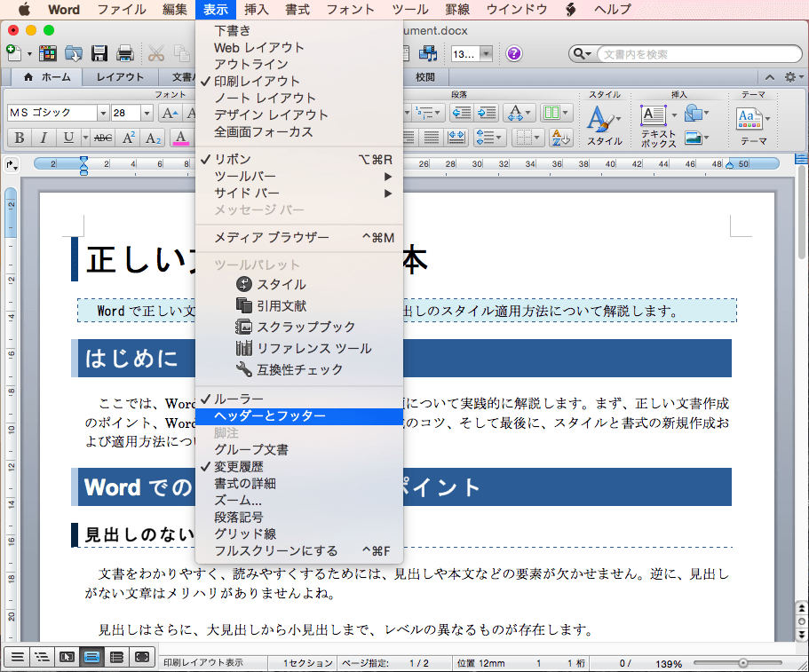Screen dimensions: 809x672
Task: Open the font name dropdown
Action: pos(103,113)
